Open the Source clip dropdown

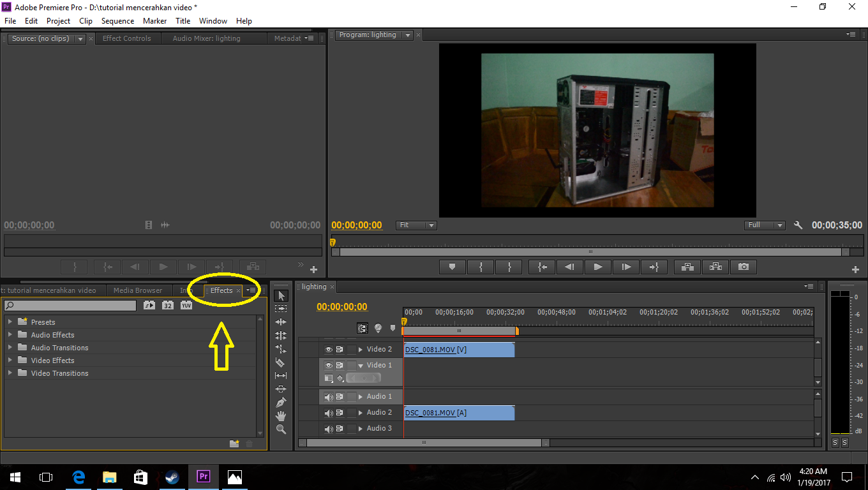tap(80, 38)
